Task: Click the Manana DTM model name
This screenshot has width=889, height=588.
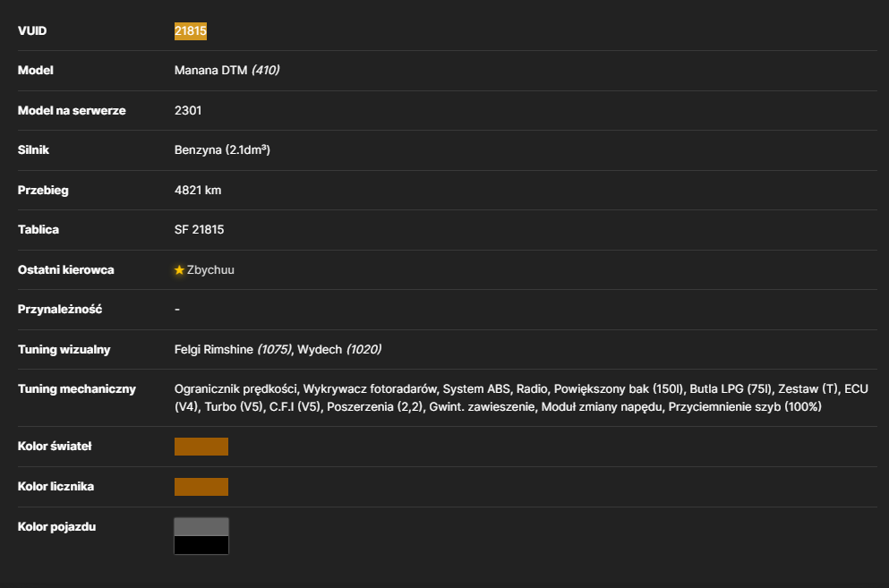Action: tap(211, 71)
